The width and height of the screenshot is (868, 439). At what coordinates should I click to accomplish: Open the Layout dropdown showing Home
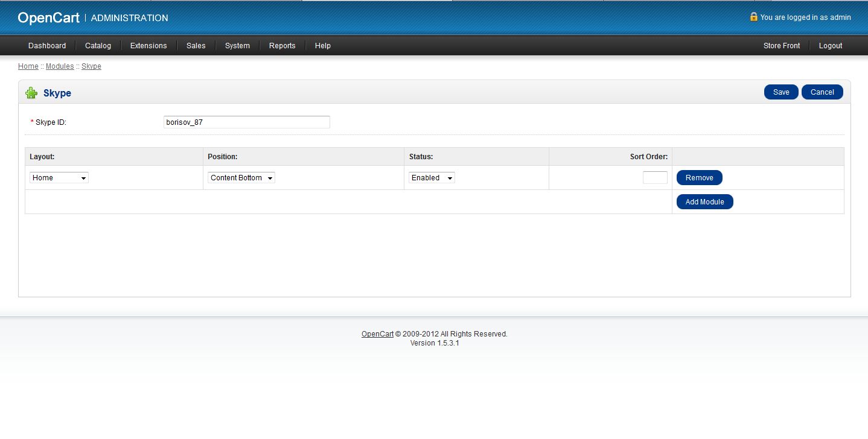click(x=59, y=178)
